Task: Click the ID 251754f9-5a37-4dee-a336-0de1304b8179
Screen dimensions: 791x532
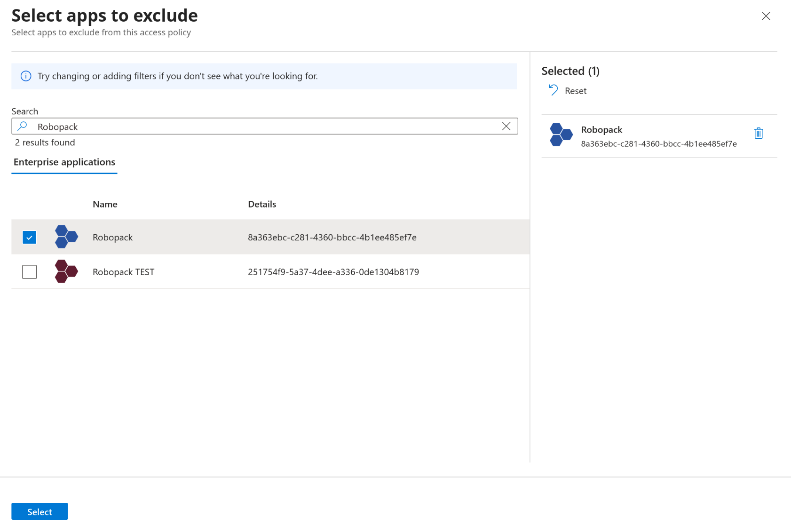Action: click(333, 272)
